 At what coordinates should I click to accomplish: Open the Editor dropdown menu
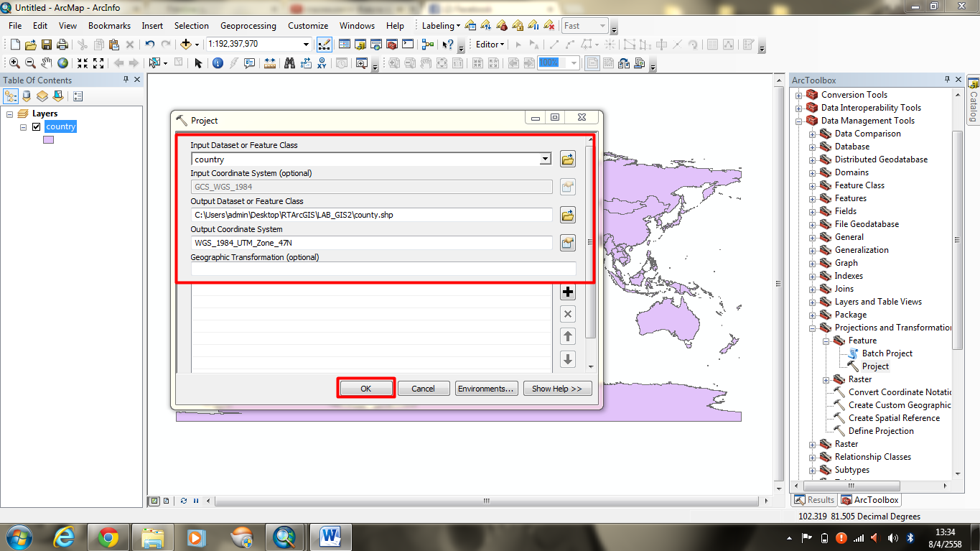click(x=490, y=45)
